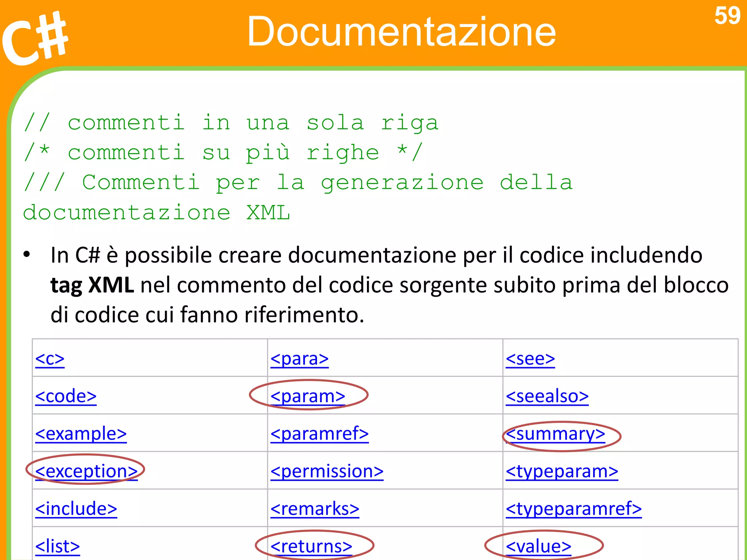Follow the <param> tag link

(308, 396)
